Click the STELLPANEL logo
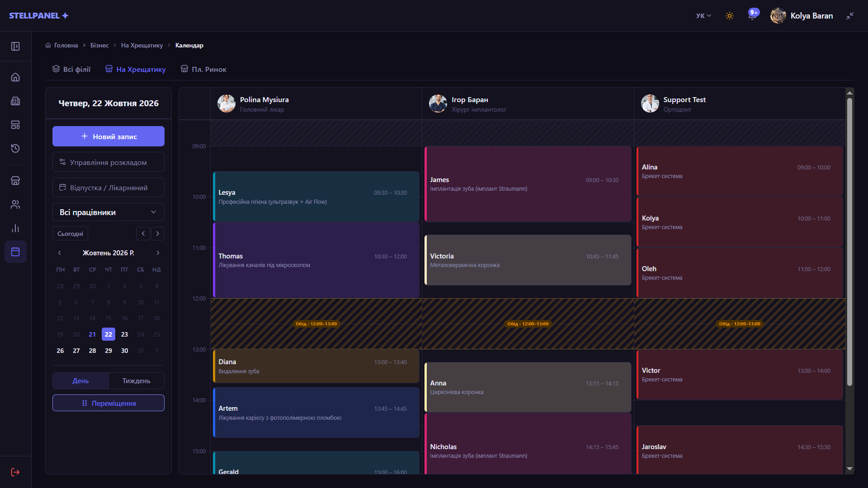The height and width of the screenshot is (488, 868). point(39,15)
